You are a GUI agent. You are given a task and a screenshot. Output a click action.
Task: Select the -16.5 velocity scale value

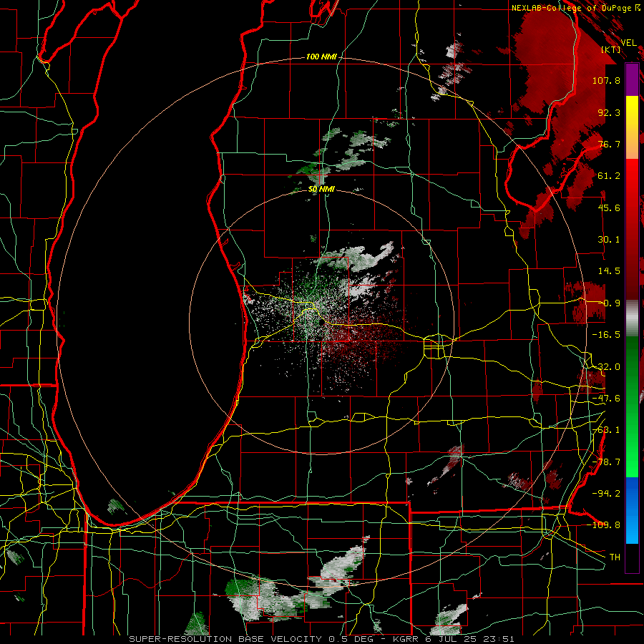606,335
